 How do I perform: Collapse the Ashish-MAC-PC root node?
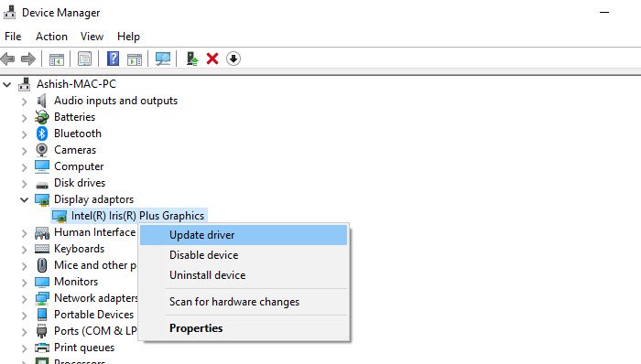[x=7, y=84]
